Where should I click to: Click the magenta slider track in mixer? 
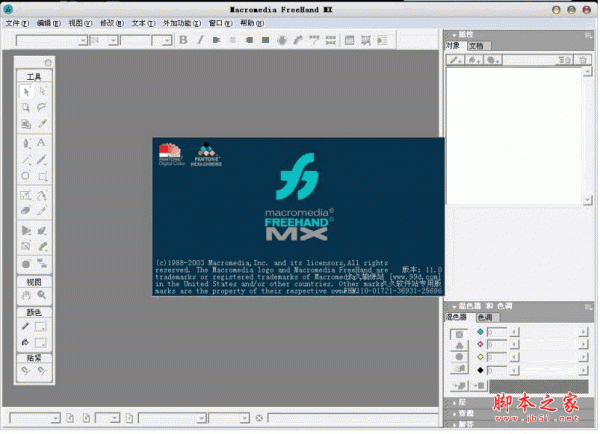point(548,345)
